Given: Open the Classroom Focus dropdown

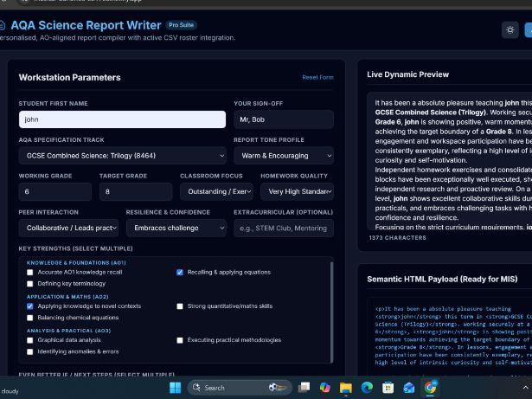Looking at the screenshot, I should click(216, 191).
